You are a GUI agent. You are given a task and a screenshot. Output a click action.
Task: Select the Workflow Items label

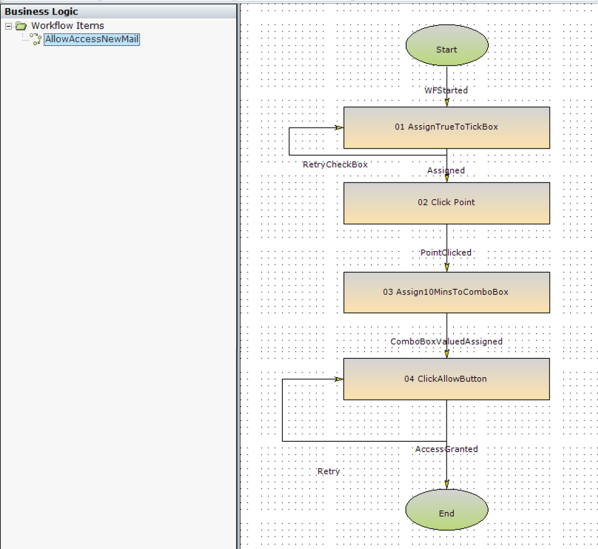point(68,26)
